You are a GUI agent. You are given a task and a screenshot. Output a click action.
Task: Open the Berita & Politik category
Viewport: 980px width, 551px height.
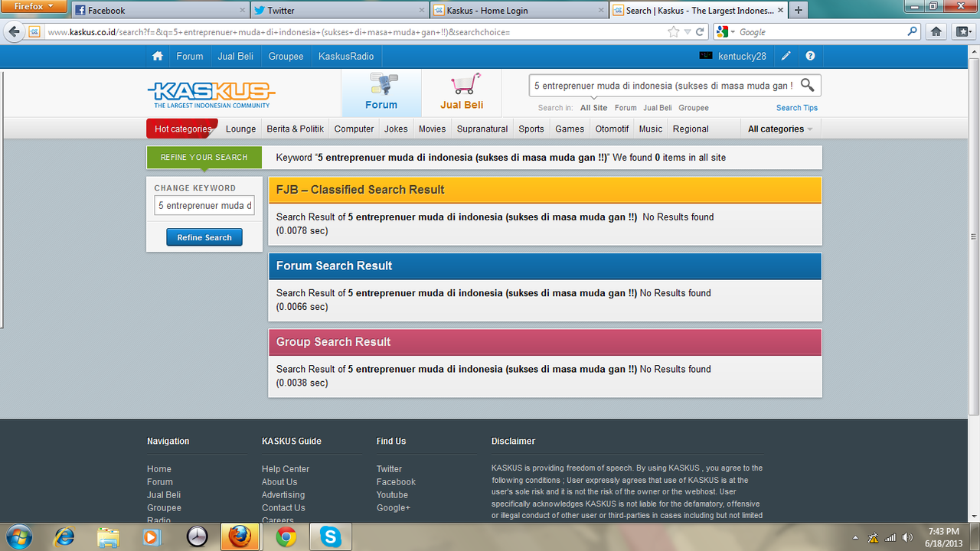(x=295, y=129)
